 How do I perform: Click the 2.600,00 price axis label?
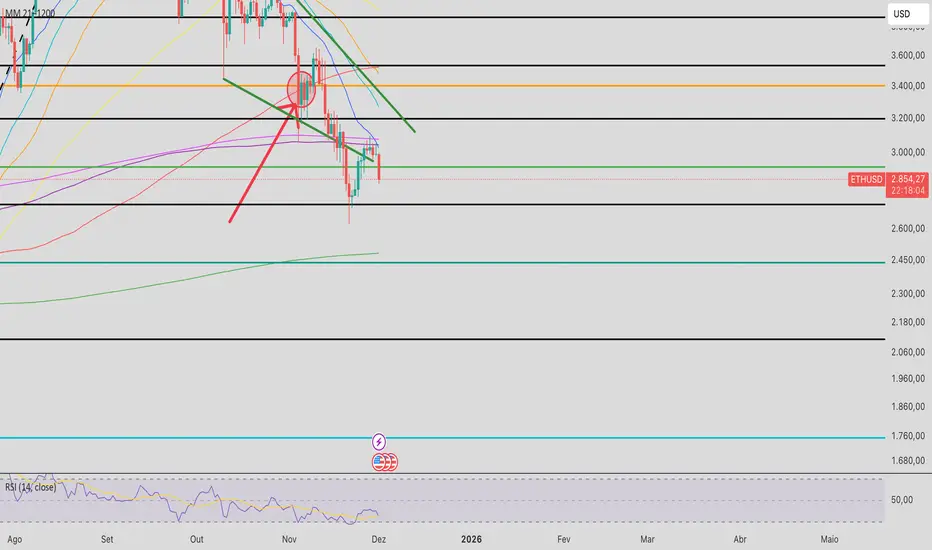click(x=908, y=228)
